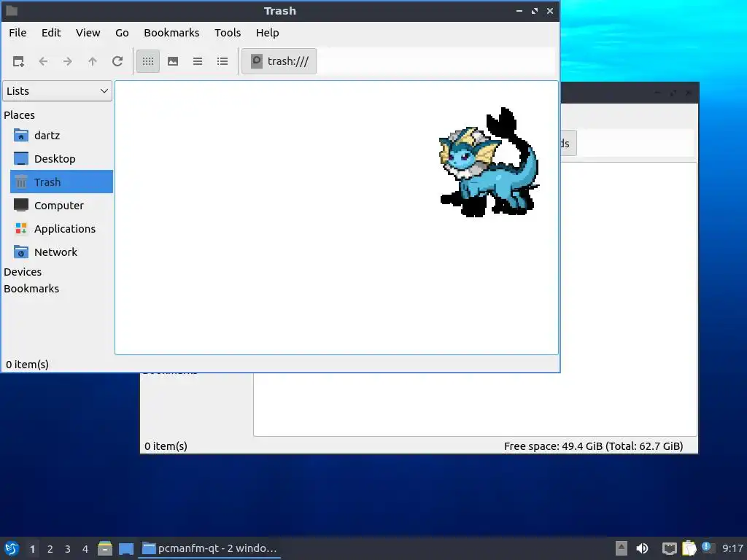The image size is (747, 560).
Task: Open the View menu
Action: coord(88,33)
